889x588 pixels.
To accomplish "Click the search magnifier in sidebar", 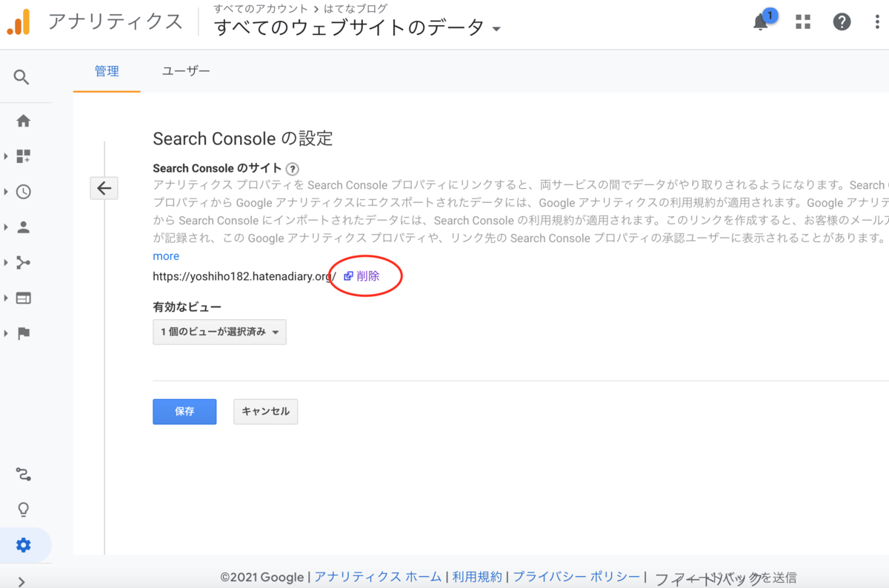I will click(x=21, y=77).
